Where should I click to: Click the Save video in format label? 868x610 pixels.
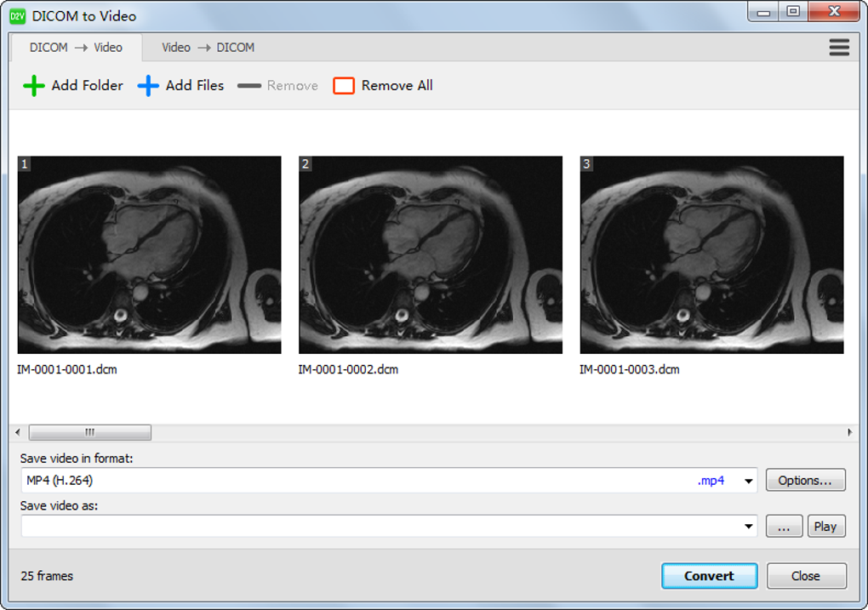point(77,459)
